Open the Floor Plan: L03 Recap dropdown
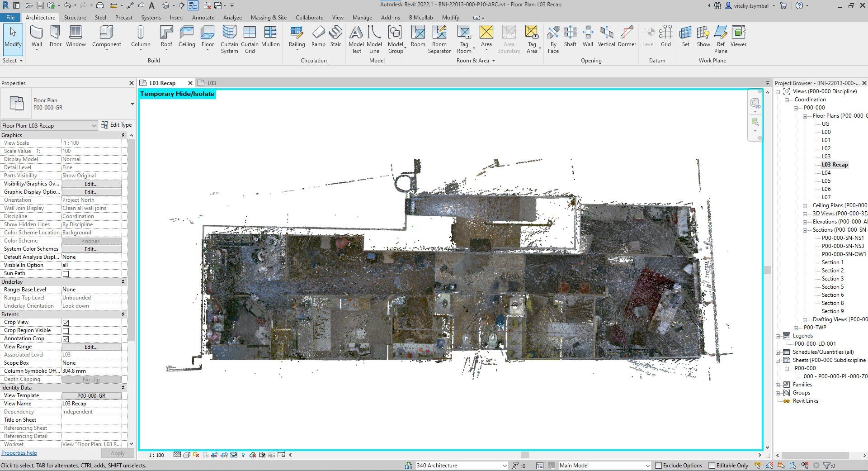Image resolution: width=868 pixels, height=471 pixels. 94,126
